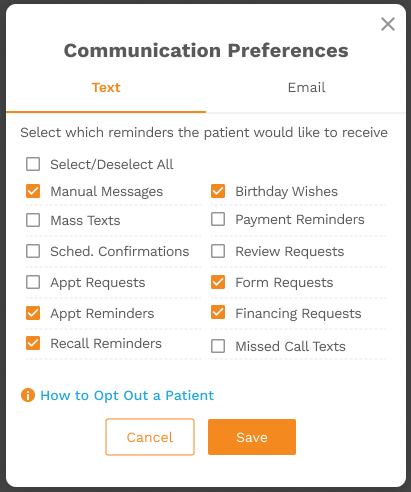The width and height of the screenshot is (411, 492).
Task: Disable Appt Reminders checkbox
Action: (x=33, y=313)
